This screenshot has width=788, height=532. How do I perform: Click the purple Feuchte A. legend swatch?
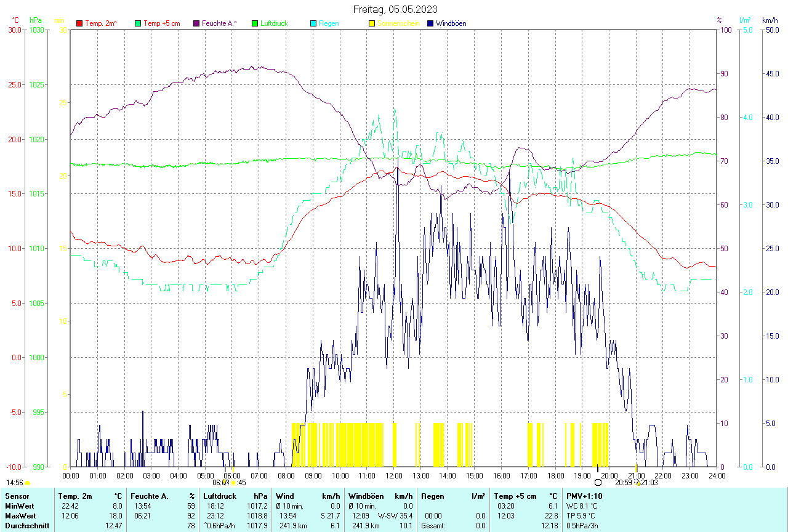[196, 23]
